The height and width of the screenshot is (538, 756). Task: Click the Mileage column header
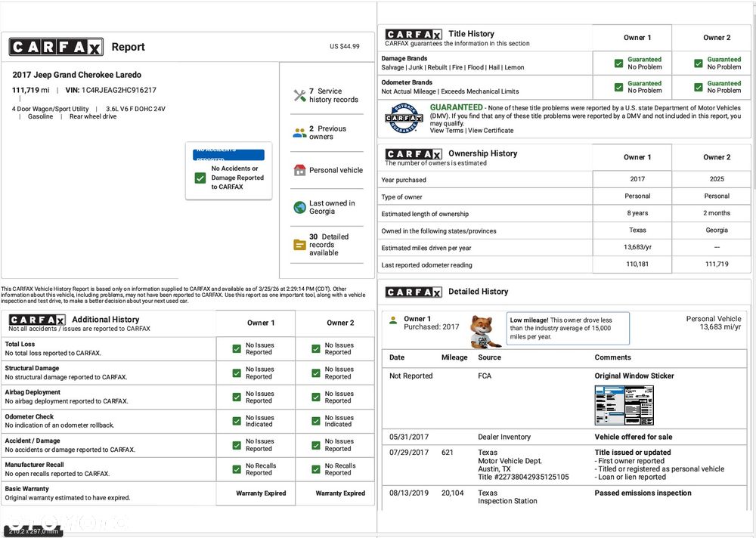tap(454, 357)
